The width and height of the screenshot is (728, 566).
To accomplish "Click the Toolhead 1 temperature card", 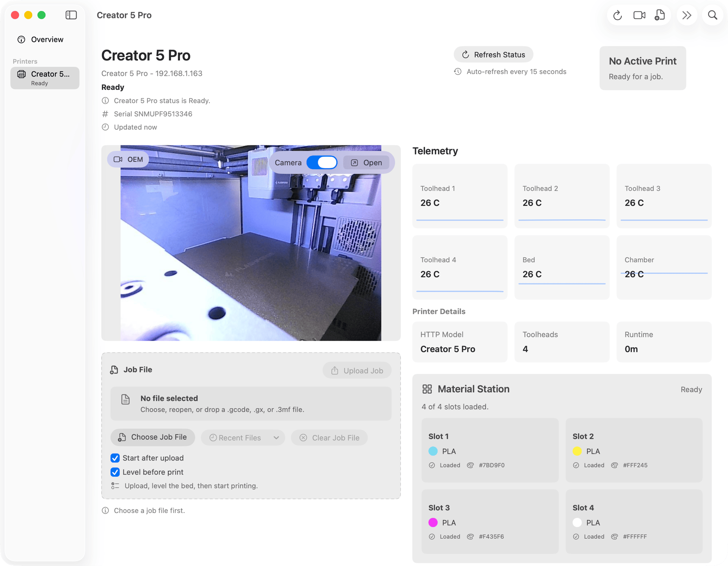I will click(460, 196).
